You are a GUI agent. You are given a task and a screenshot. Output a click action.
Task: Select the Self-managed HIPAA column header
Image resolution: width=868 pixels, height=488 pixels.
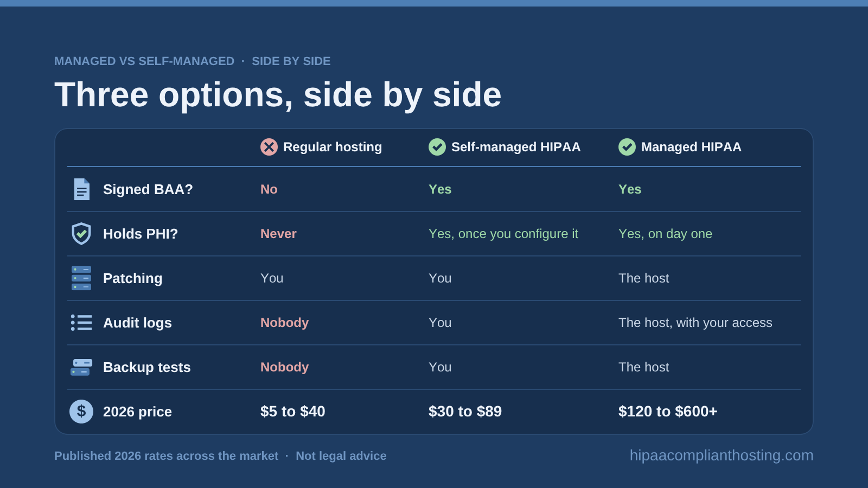click(516, 147)
